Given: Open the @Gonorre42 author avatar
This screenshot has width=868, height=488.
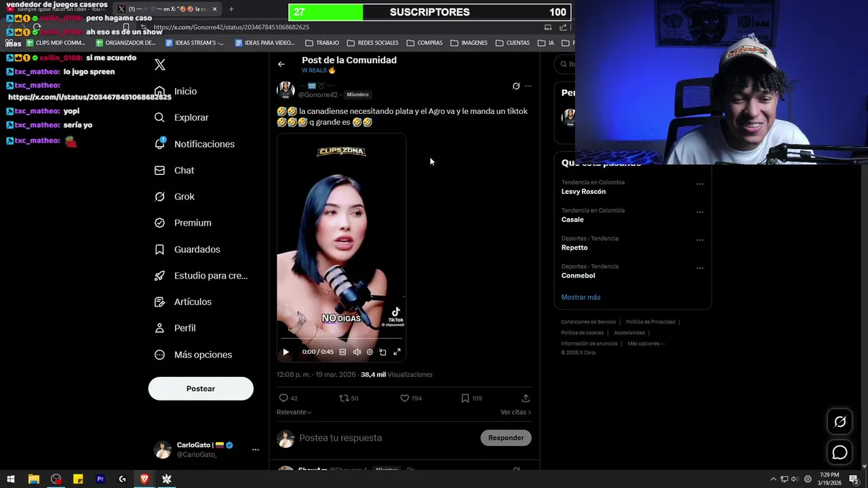Looking at the screenshot, I should (x=285, y=90).
